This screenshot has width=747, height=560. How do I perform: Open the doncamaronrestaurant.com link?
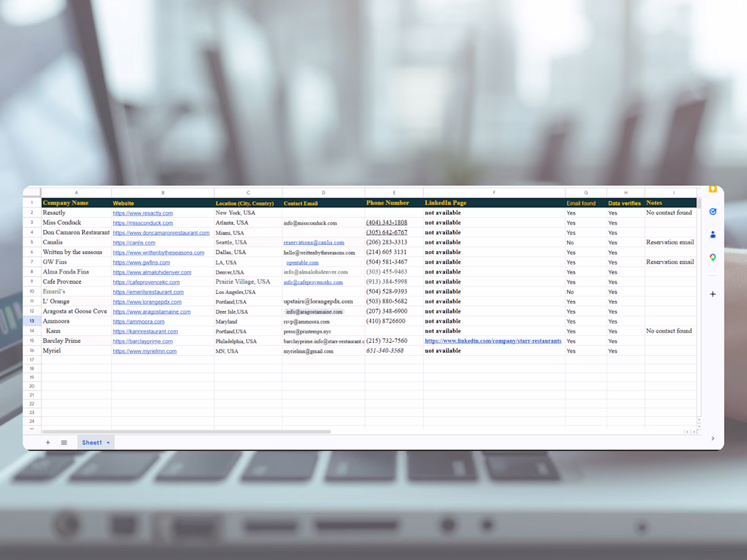coord(161,233)
